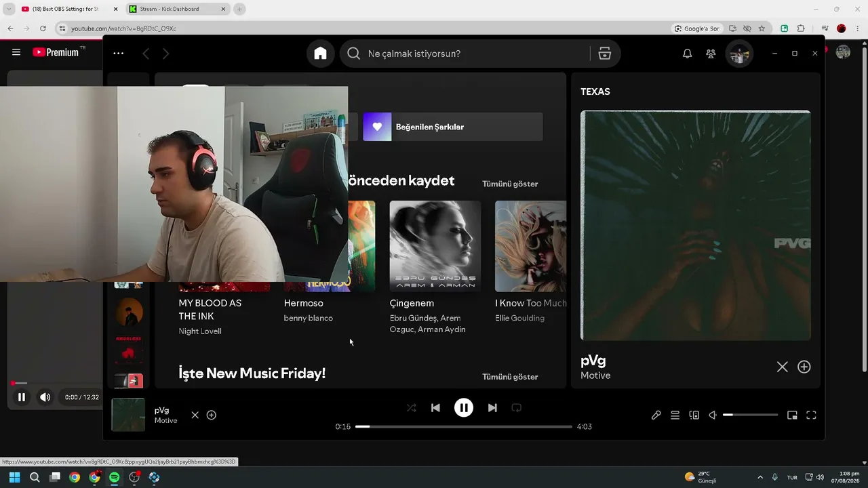Show hidden system tray icons
The height and width of the screenshot is (488, 868).
[759, 477]
